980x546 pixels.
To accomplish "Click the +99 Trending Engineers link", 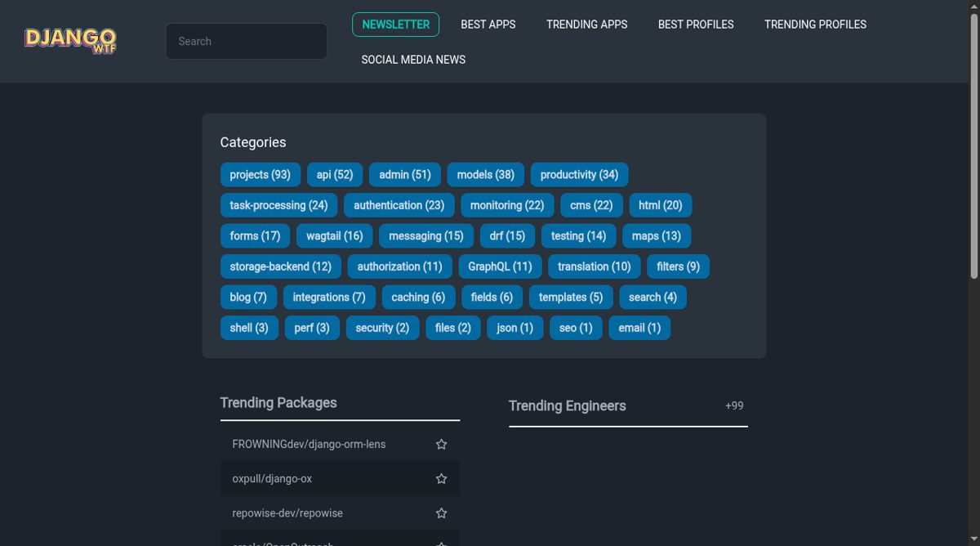I will pos(734,406).
